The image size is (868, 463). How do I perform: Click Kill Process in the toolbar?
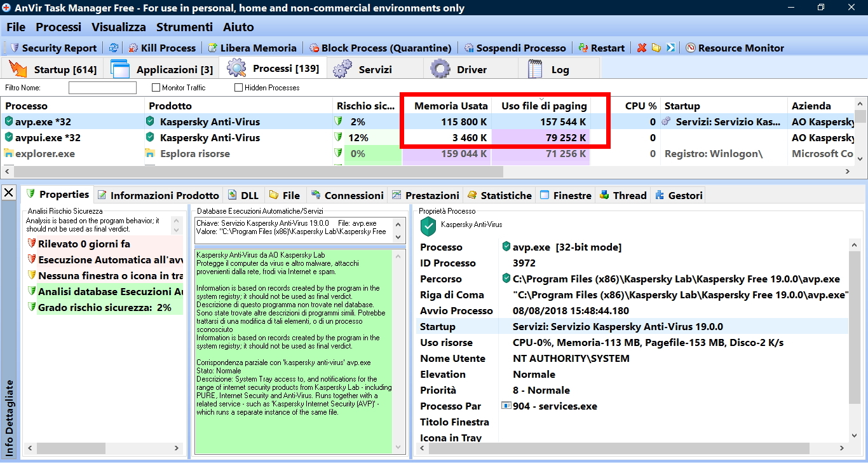[x=162, y=48]
